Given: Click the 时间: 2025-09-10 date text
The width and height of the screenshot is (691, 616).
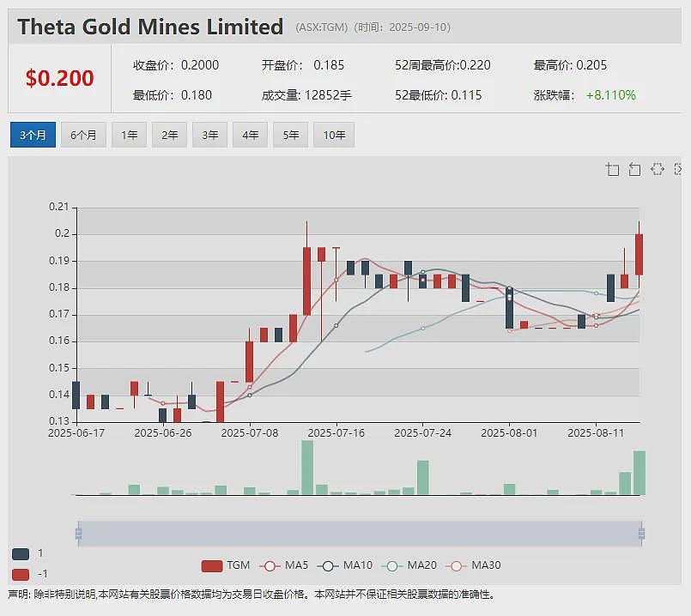Looking at the screenshot, I should 403,27.
